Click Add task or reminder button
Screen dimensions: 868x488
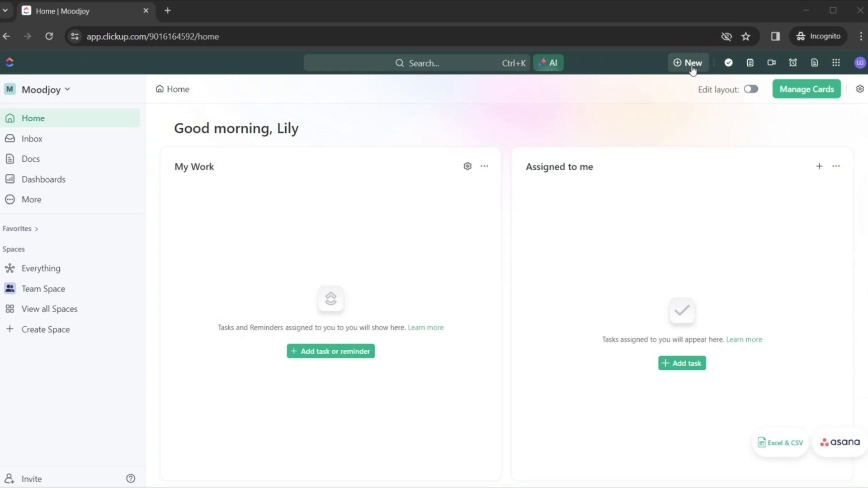click(330, 351)
